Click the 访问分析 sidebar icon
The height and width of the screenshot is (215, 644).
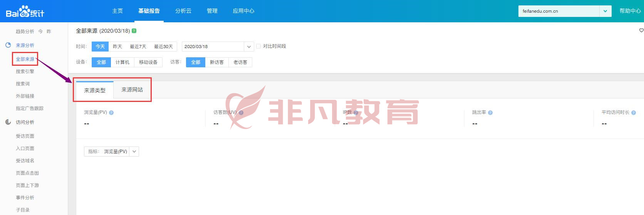point(8,122)
